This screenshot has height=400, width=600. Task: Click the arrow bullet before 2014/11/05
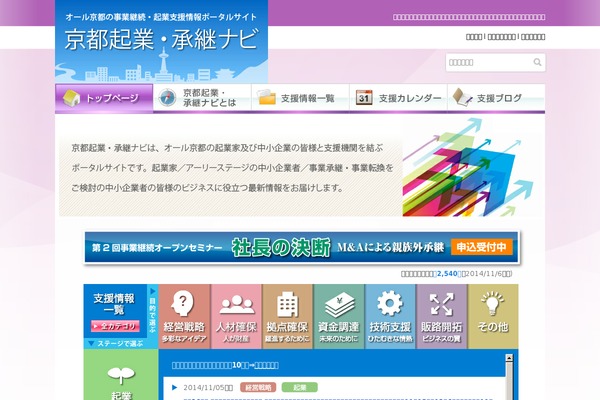click(x=174, y=387)
